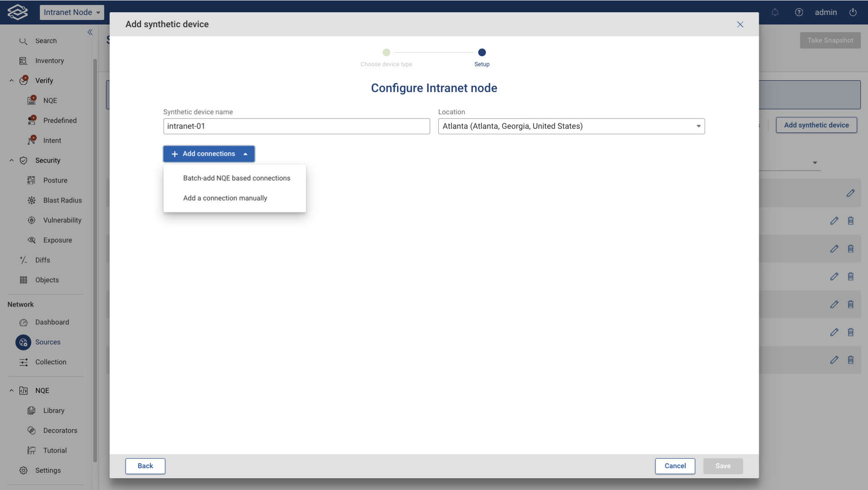868x490 pixels.
Task: Open the Inventory panel in the sidebar
Action: tap(49, 60)
